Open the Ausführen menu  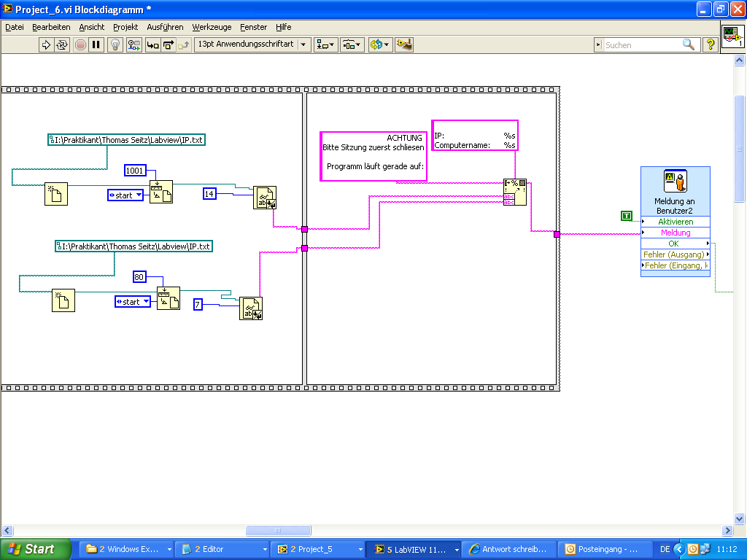tap(165, 27)
